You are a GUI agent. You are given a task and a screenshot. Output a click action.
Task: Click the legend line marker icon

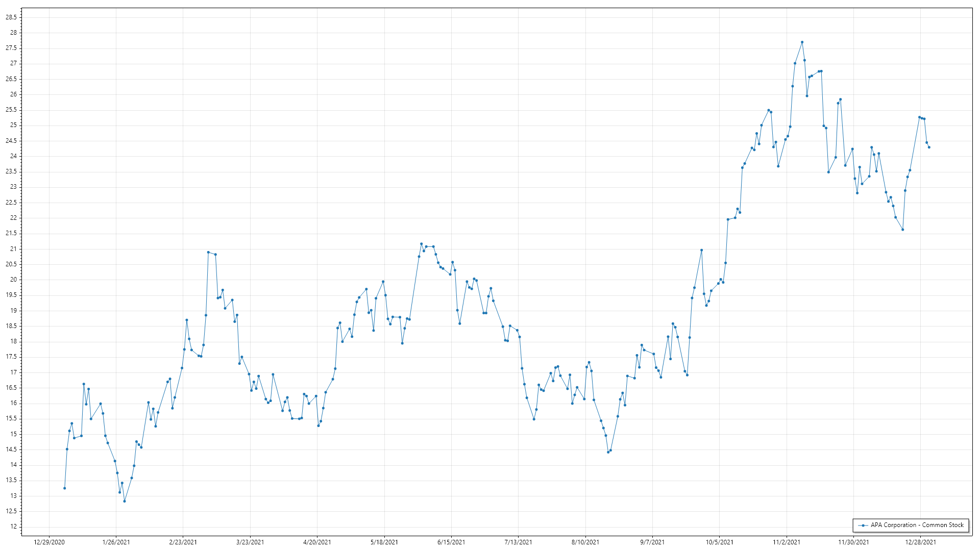pyautogui.click(x=863, y=525)
